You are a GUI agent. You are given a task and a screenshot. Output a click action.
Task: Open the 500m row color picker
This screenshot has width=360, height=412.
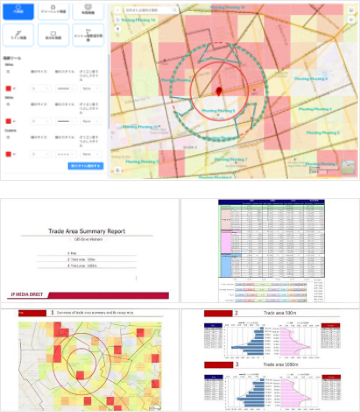pyautogui.click(x=10, y=88)
